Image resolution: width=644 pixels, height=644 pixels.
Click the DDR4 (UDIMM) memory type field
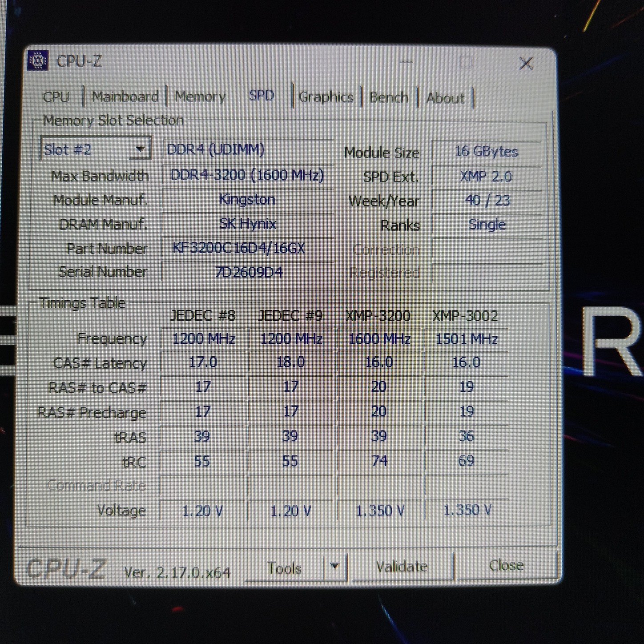tap(248, 150)
